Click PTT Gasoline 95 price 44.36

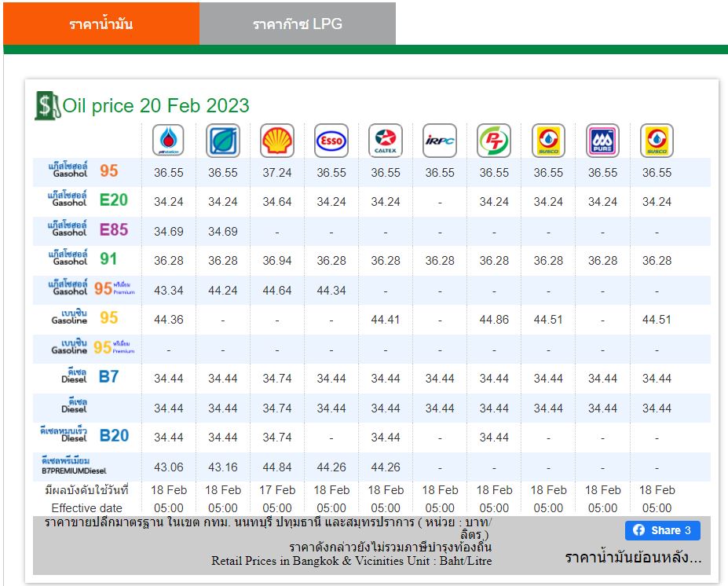tap(169, 320)
